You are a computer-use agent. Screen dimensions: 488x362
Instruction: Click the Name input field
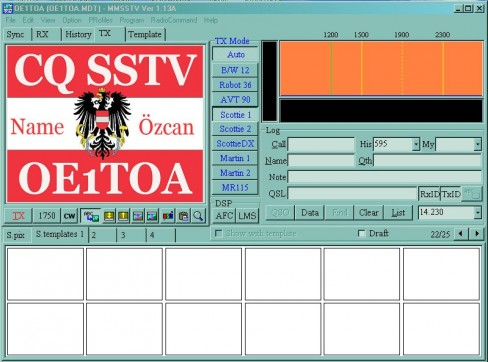coord(321,161)
